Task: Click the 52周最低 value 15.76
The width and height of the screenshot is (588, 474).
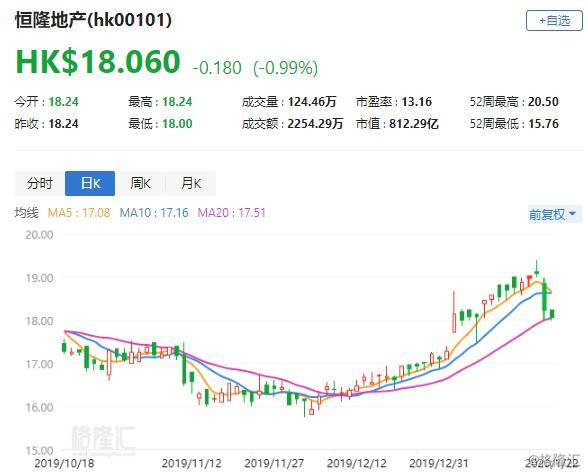Action: 543,123
